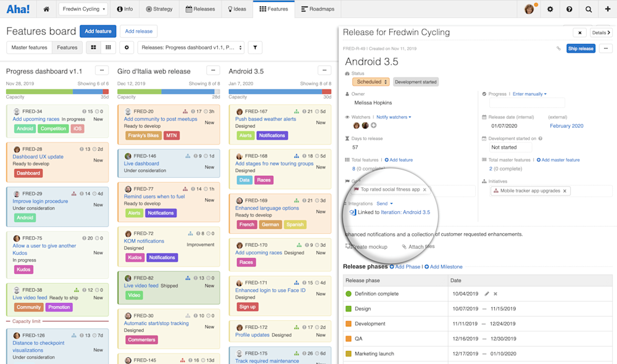Open the help question mark icon
The height and width of the screenshot is (364, 617).
click(x=568, y=9)
